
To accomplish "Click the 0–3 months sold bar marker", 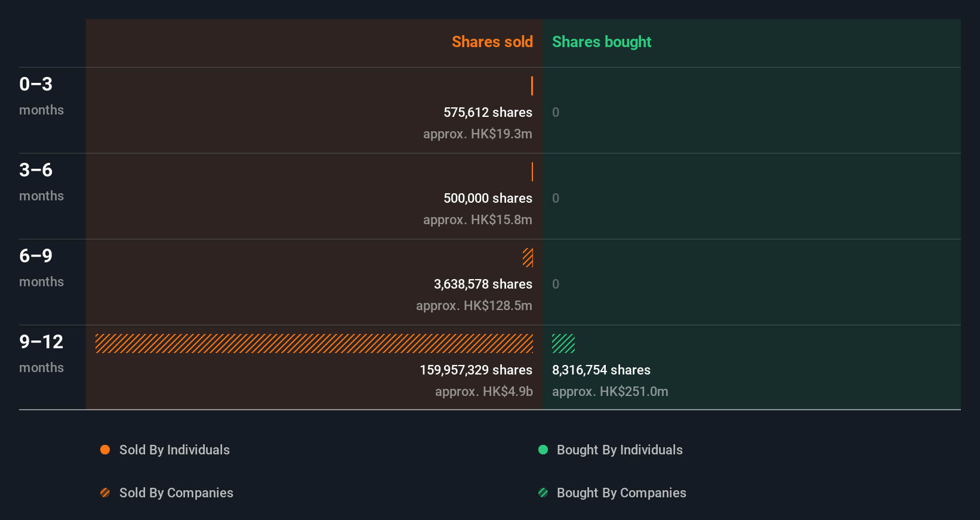I will [x=532, y=86].
